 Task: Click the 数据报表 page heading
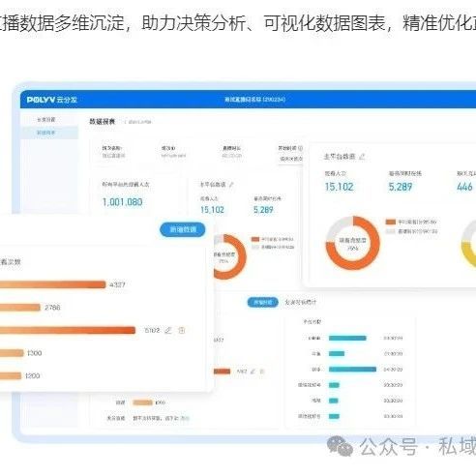pyautogui.click(x=103, y=122)
